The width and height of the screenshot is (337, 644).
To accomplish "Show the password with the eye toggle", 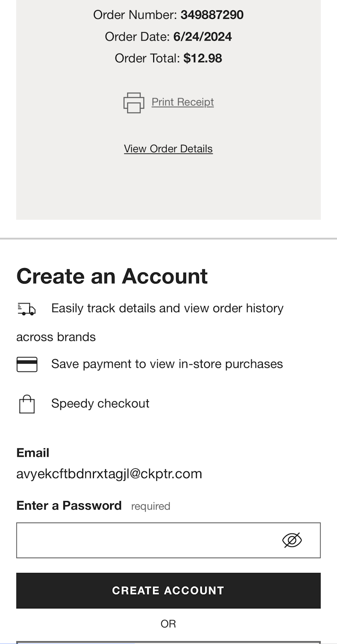I will 292,540.
